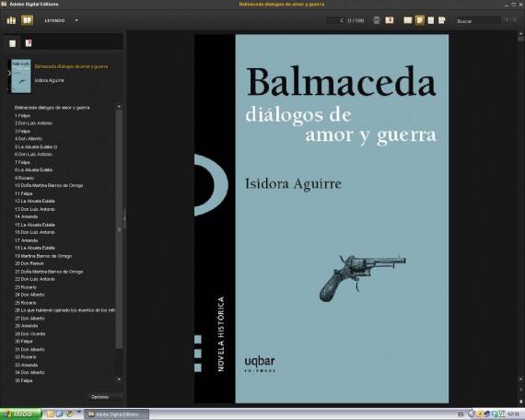Screen dimensions: 525x420
Task: Click the Buscar search field
Action: point(478,21)
